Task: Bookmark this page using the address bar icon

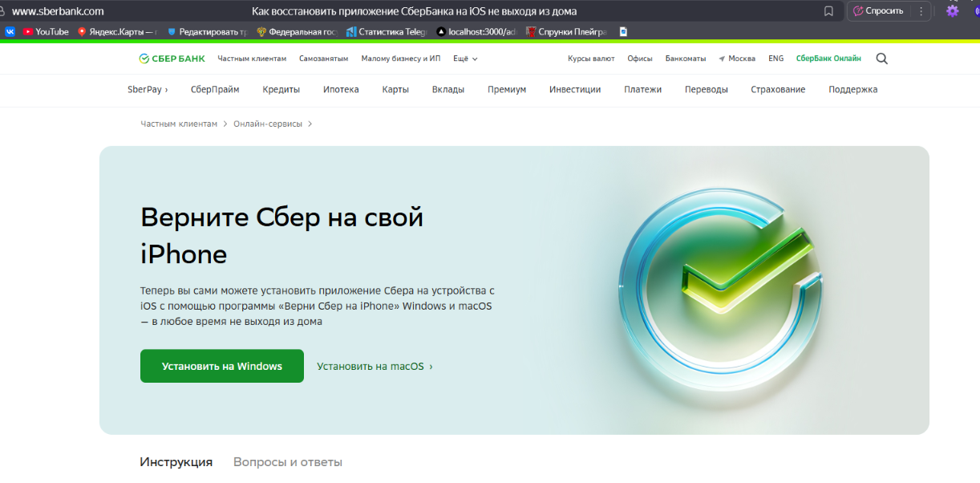Action: click(828, 11)
